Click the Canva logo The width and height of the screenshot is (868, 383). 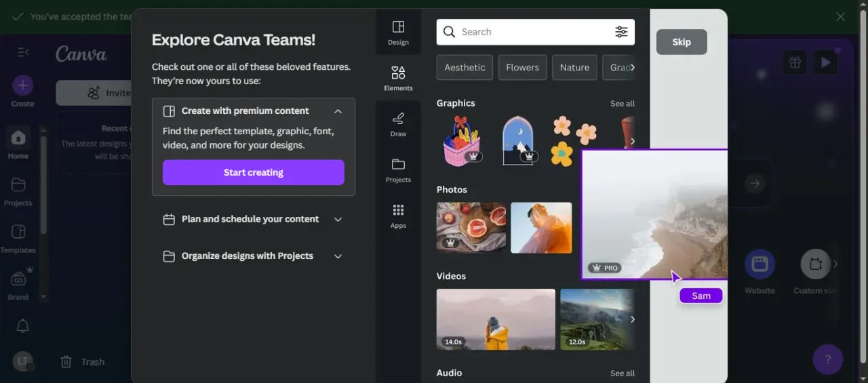(x=81, y=54)
